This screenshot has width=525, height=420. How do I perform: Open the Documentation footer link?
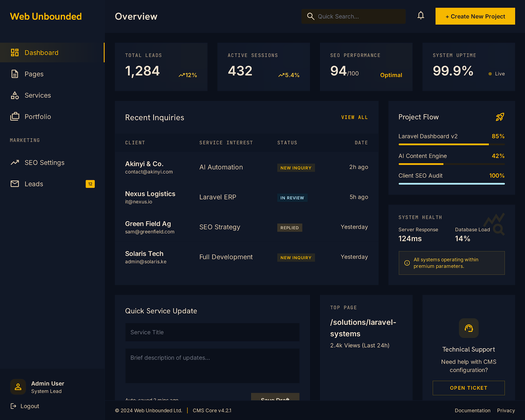pyautogui.click(x=472, y=410)
